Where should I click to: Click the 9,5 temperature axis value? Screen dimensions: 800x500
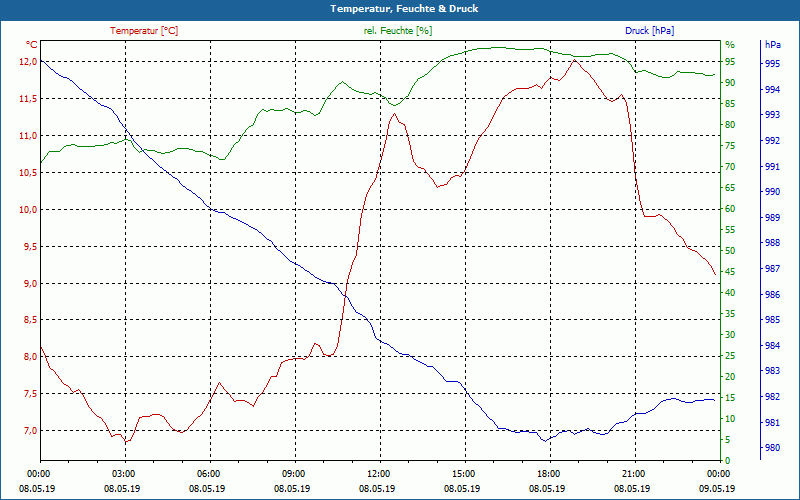(30, 246)
